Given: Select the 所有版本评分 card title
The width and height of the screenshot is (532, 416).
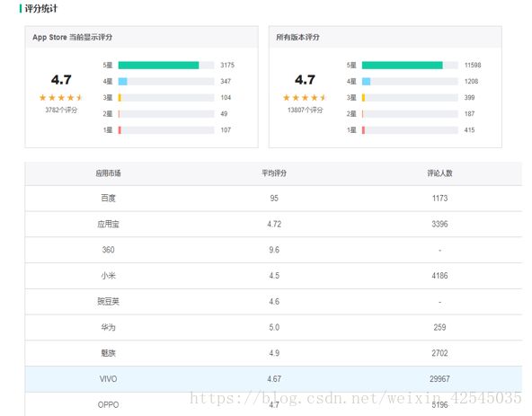Looking at the screenshot, I should click(x=297, y=38).
